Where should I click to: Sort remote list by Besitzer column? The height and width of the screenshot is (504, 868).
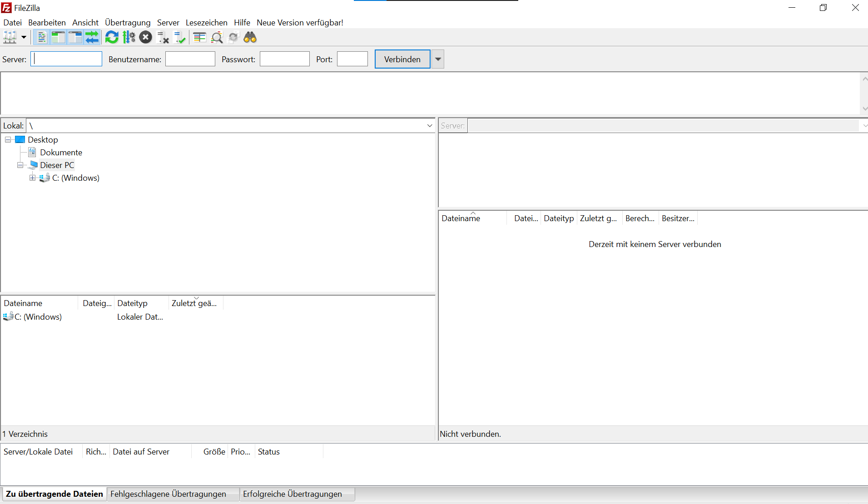tap(678, 218)
